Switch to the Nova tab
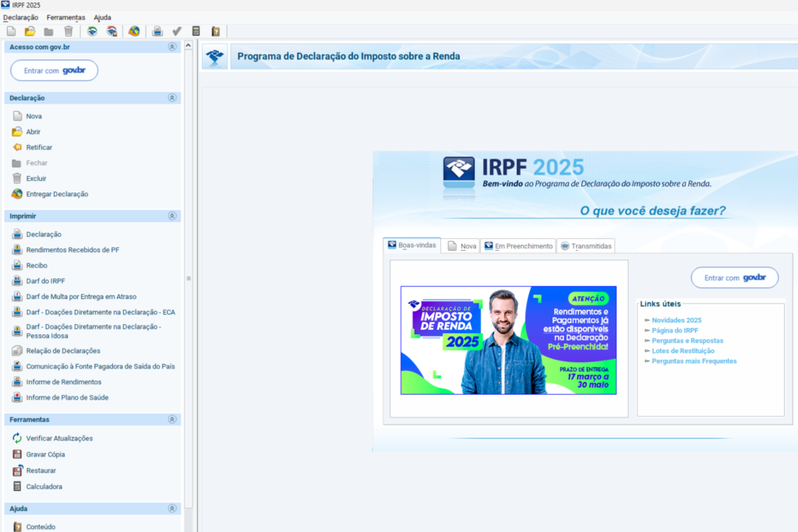798x532 pixels. pos(461,246)
